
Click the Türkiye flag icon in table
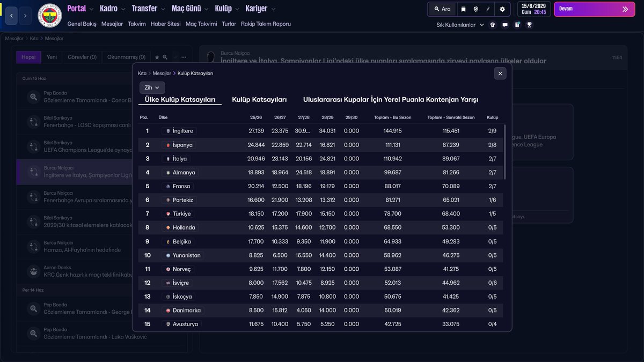pos(168,214)
